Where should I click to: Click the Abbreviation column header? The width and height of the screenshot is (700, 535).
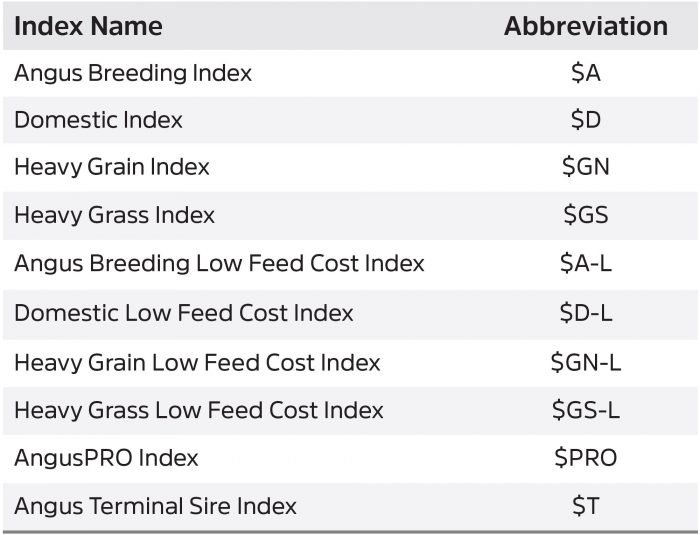click(x=585, y=26)
